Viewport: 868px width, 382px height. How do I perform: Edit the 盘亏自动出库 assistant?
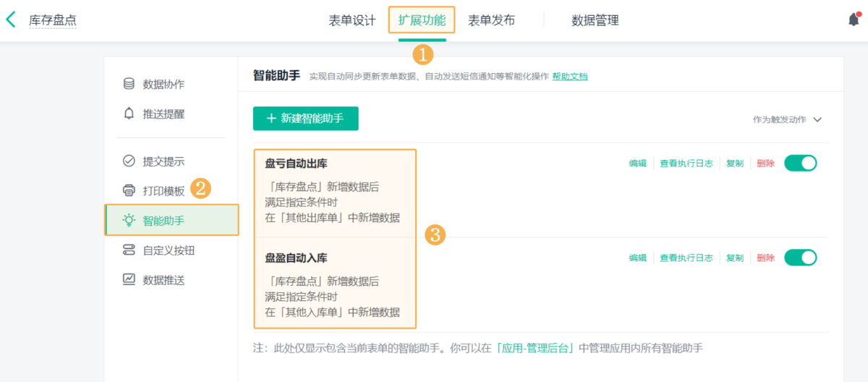point(637,164)
